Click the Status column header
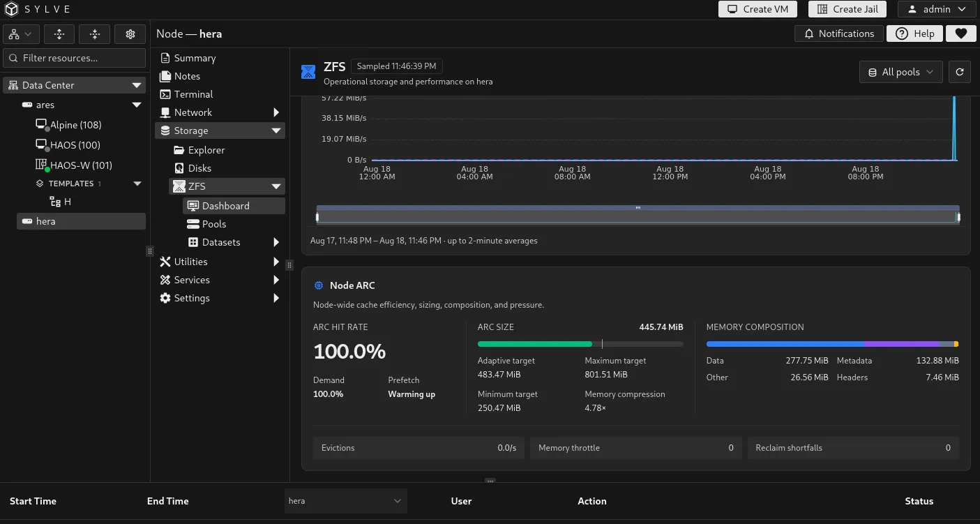 point(919,501)
